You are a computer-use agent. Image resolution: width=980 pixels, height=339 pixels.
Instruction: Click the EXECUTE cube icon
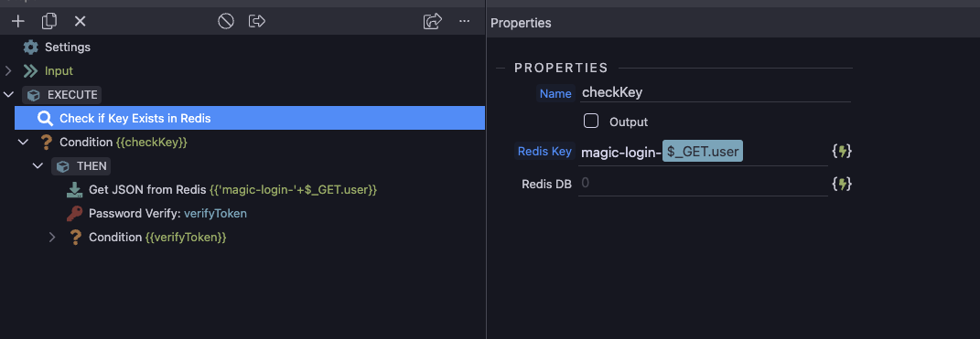point(35,95)
